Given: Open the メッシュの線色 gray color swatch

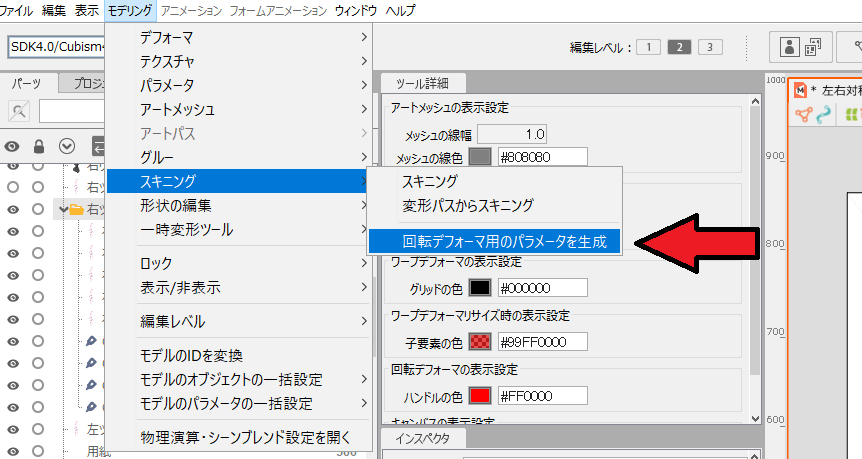Looking at the screenshot, I should (480, 157).
